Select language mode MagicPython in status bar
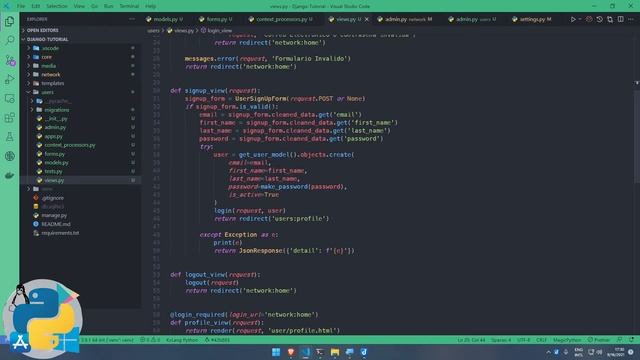Screen dimensions: 640x360 567,340
